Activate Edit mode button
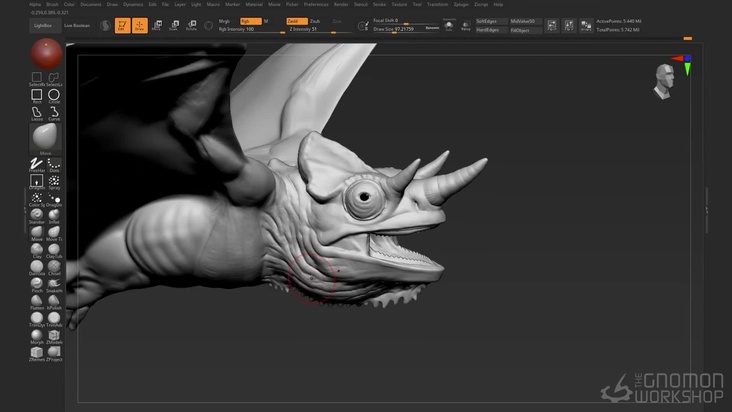This screenshot has width=732, height=412. (122, 25)
